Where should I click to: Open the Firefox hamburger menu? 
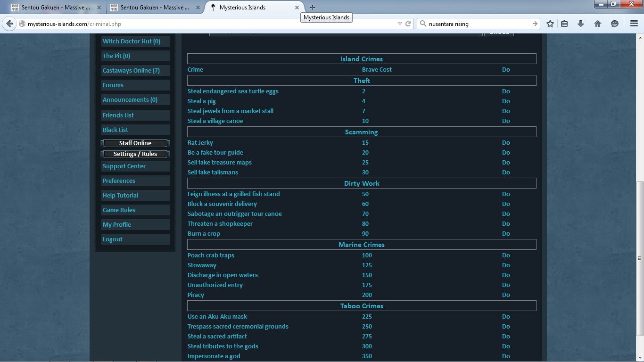tap(634, 24)
